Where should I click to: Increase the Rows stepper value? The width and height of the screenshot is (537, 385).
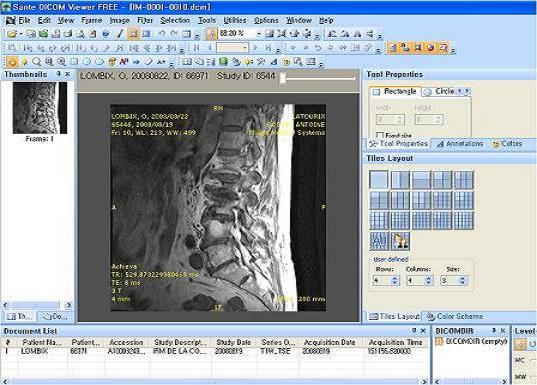[x=395, y=278]
